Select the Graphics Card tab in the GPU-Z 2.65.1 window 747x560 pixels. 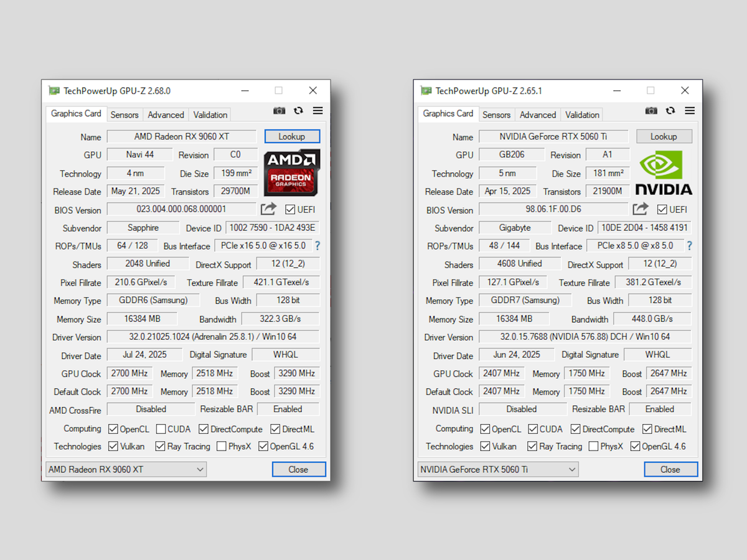pos(448,114)
